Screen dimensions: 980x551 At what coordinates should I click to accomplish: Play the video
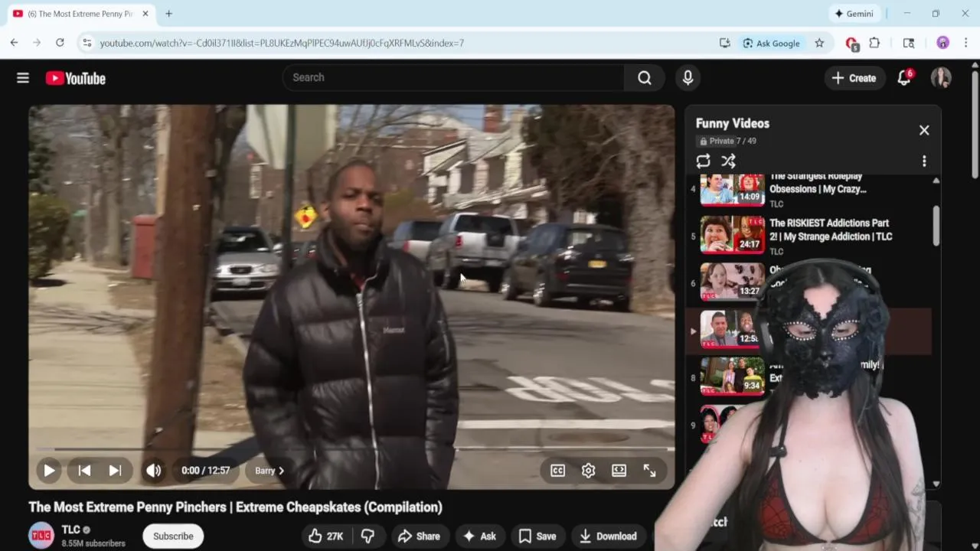49,471
